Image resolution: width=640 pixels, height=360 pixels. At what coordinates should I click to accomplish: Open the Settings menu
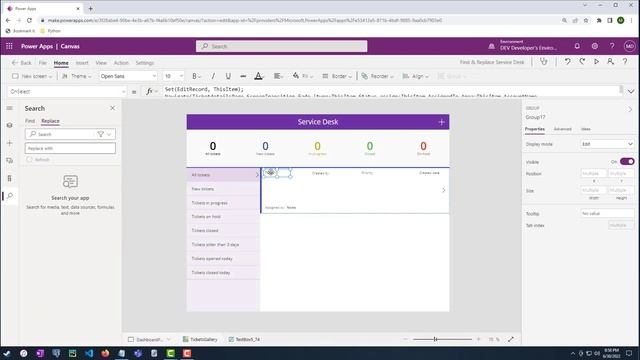point(145,63)
